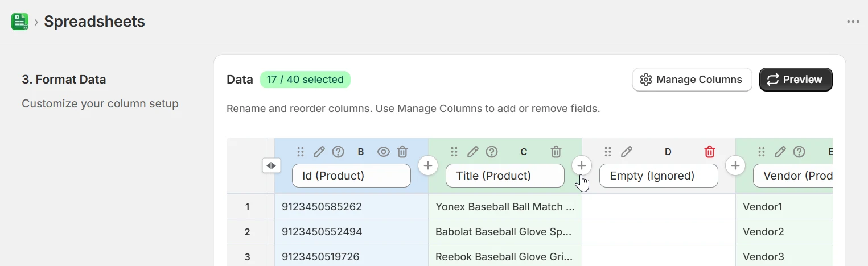Image resolution: width=868 pixels, height=266 pixels.
Task: Open help for column B
Action: [x=338, y=152]
